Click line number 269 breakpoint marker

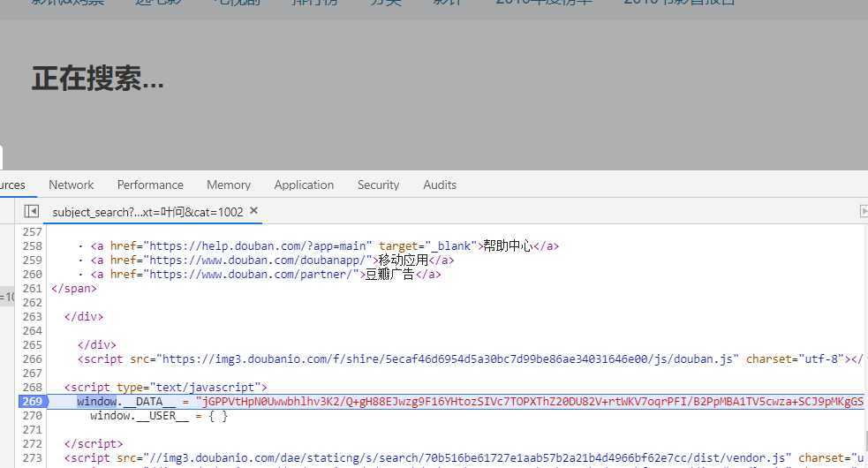click(33, 402)
